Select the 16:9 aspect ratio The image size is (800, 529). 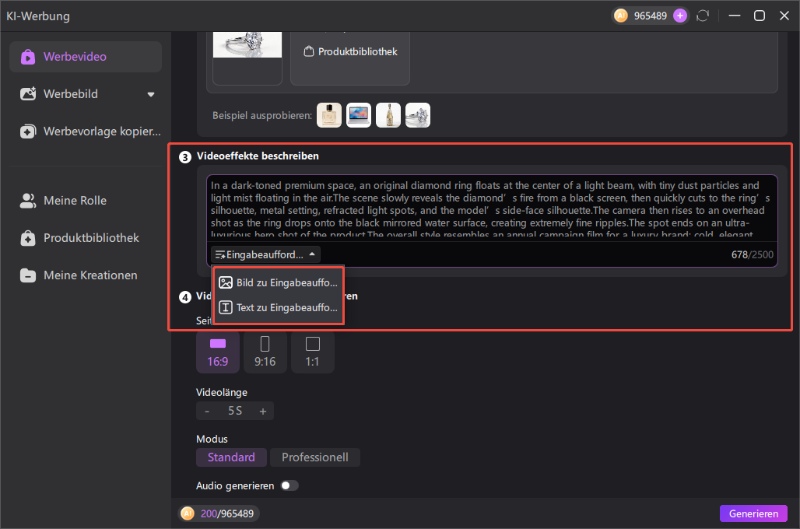(218, 352)
